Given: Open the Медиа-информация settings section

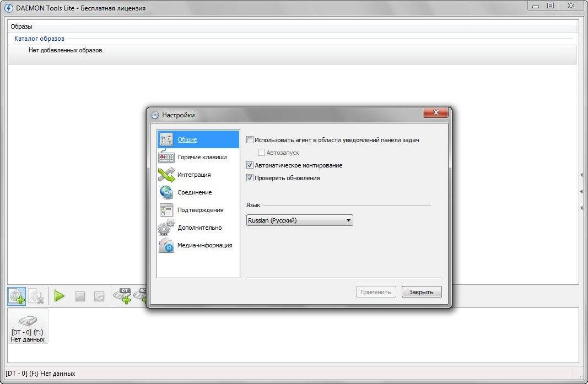Looking at the screenshot, I should click(x=198, y=245).
